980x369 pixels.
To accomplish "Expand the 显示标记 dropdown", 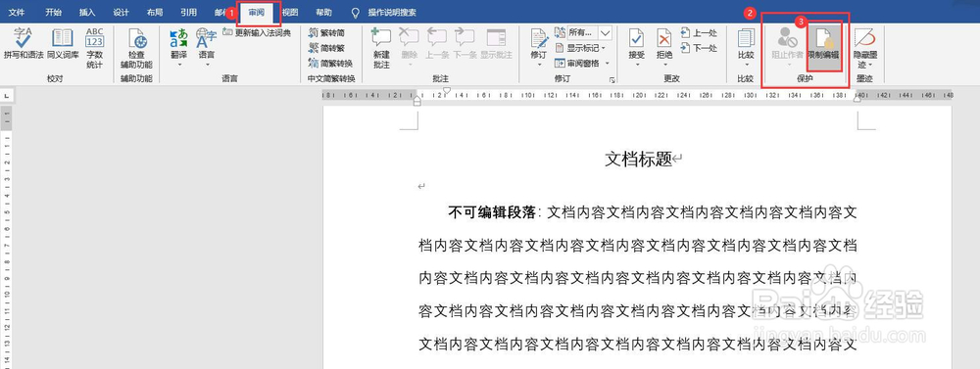I will [604, 48].
